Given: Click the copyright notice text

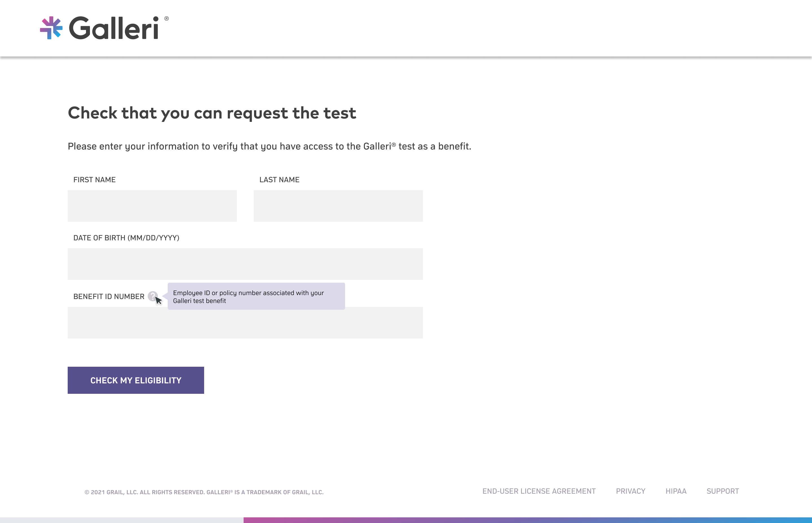Looking at the screenshot, I should [x=204, y=491].
